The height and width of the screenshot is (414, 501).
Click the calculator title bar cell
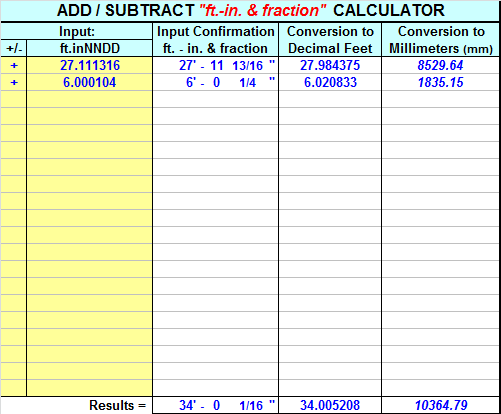[x=250, y=11]
